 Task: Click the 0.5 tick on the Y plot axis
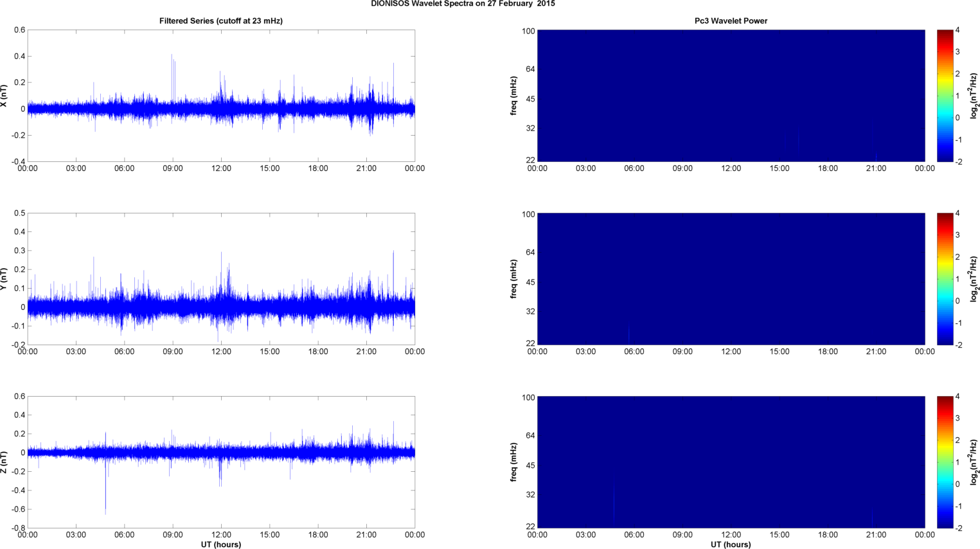(x=20, y=213)
